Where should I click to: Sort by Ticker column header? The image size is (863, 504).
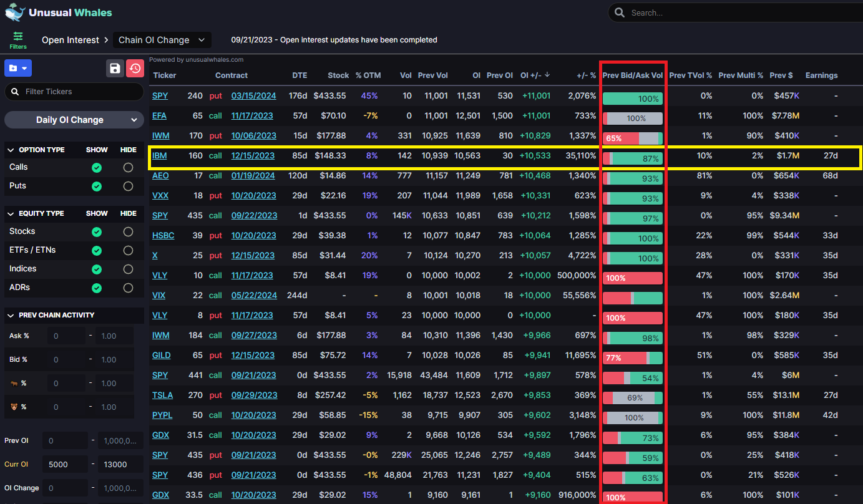pyautogui.click(x=165, y=75)
